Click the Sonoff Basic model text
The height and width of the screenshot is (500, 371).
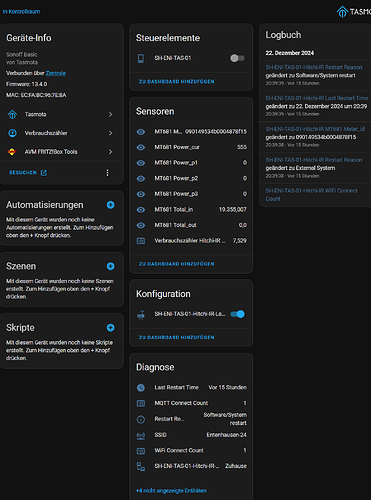22,55
